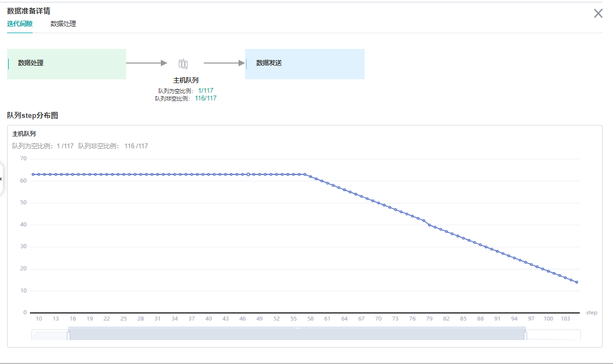Click the 116/117 non-empty queue ratio value
Viewport: 613px width, 364px height.
pyautogui.click(x=205, y=98)
